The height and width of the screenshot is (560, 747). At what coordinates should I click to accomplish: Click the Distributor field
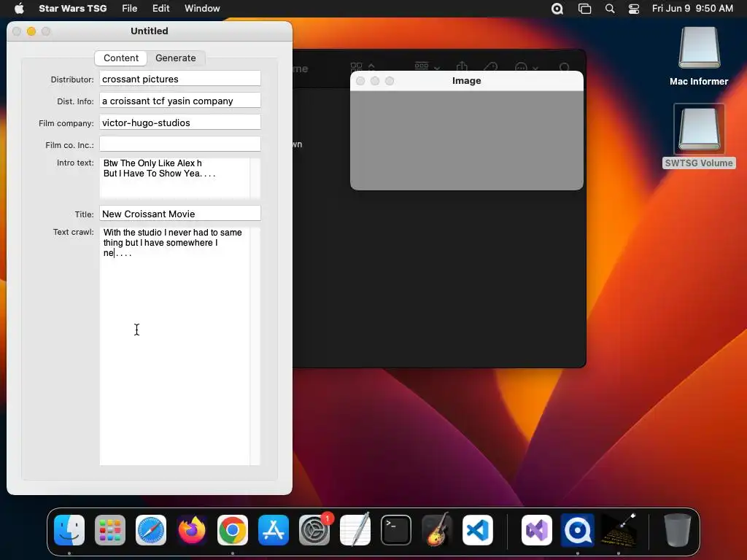pos(180,79)
